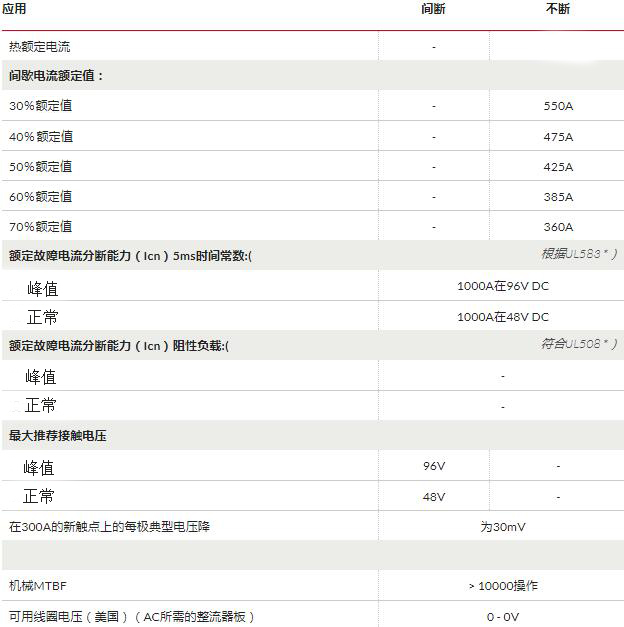The width and height of the screenshot is (624, 627).
Task: Click the 48V normal contact voltage
Action: (433, 497)
